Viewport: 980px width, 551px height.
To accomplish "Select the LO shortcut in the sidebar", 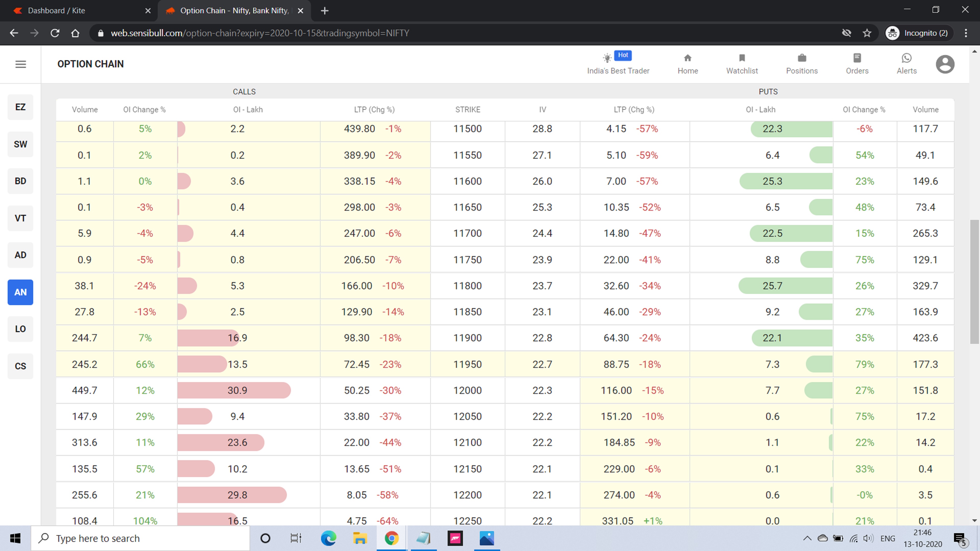I will [20, 329].
